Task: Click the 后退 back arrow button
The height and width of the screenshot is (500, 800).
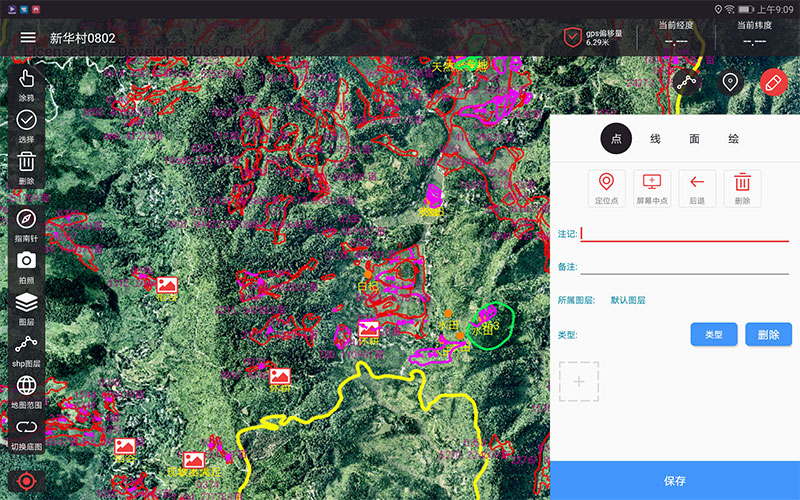Action: (697, 189)
